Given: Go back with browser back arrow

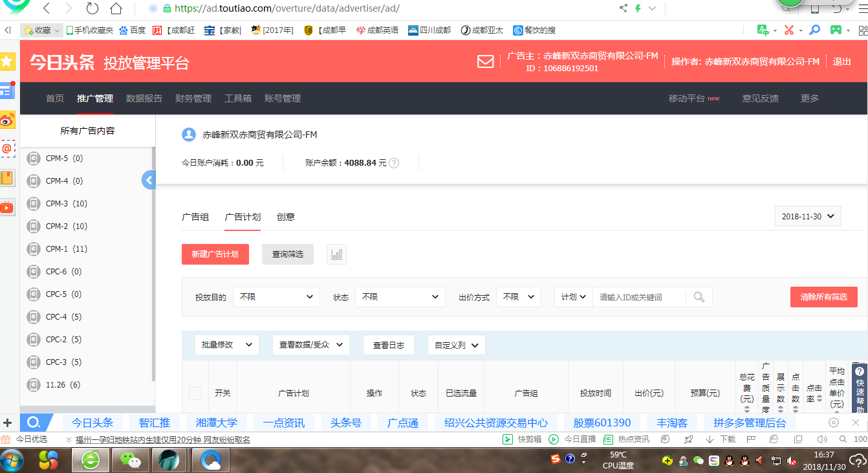Looking at the screenshot, I should tap(46, 8).
